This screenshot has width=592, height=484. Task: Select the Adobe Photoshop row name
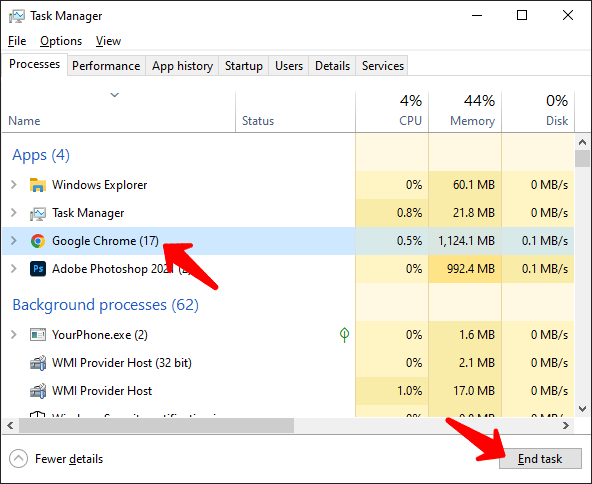coord(121,269)
